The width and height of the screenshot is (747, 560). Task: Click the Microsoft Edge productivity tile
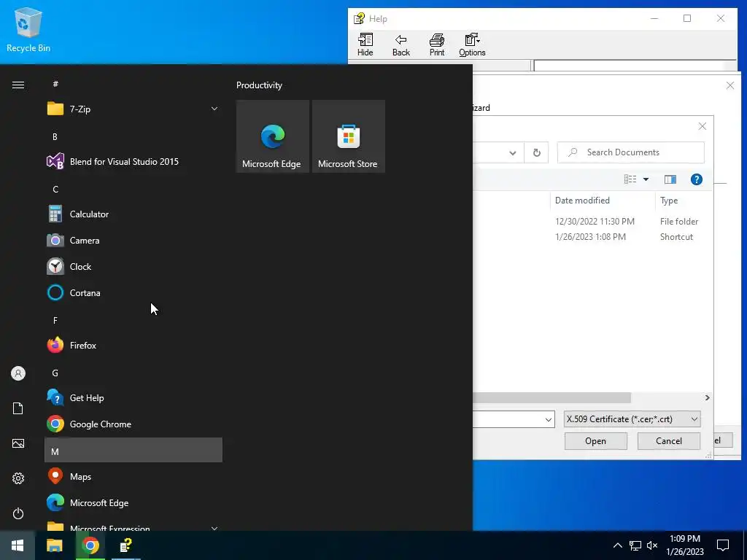(273, 136)
